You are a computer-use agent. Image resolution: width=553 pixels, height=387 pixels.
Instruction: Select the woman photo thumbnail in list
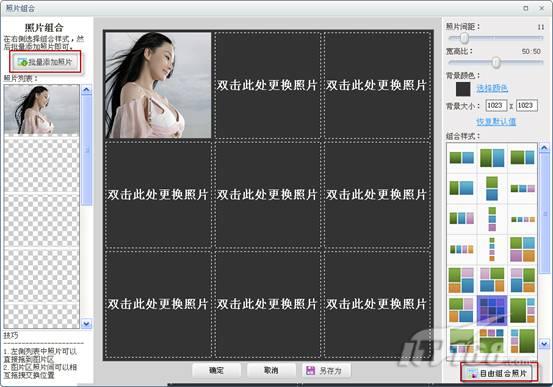click(42, 110)
